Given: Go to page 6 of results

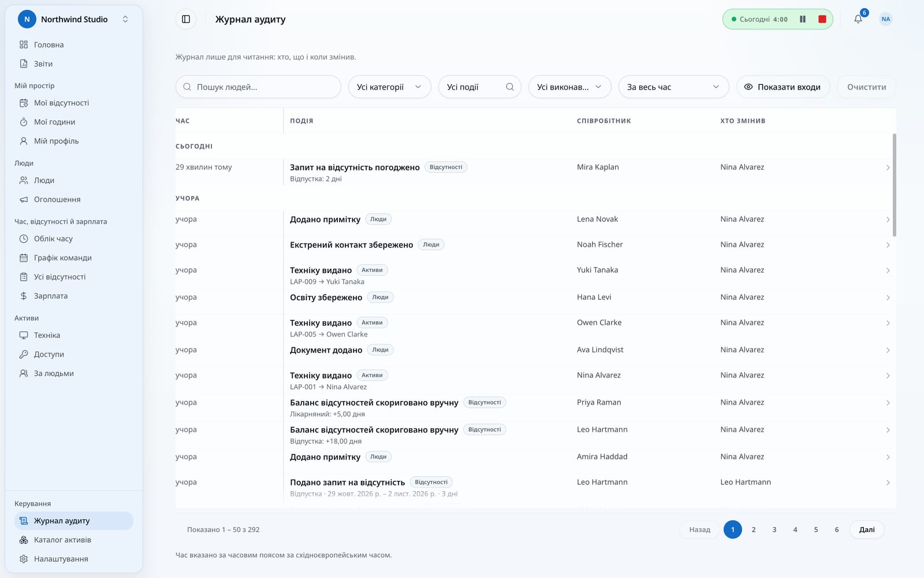Looking at the screenshot, I should coord(836,529).
